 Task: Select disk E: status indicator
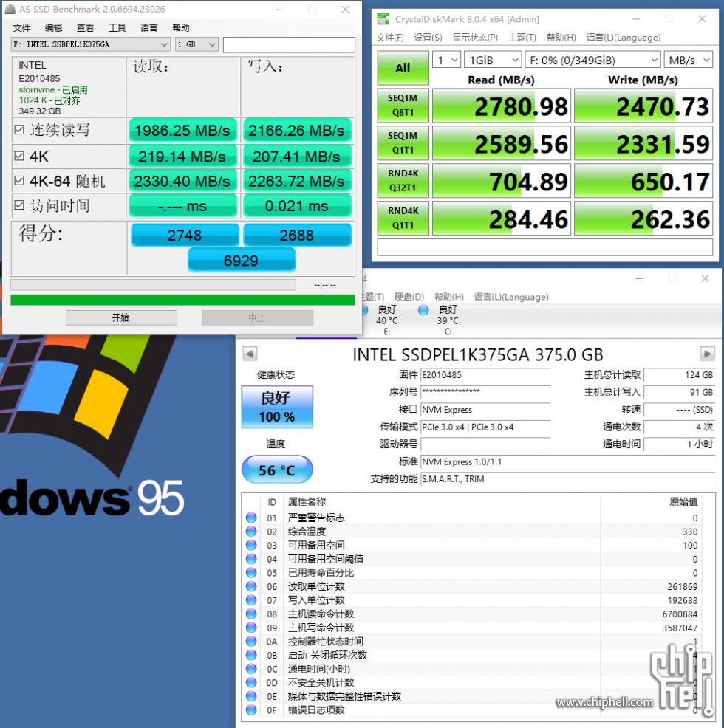[387, 320]
